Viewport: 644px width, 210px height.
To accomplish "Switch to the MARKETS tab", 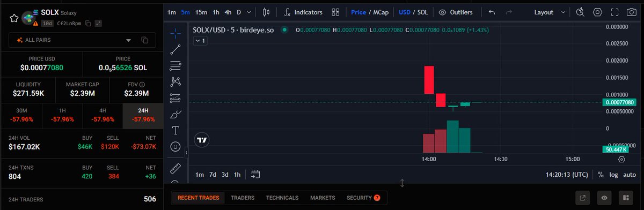I will [323, 198].
